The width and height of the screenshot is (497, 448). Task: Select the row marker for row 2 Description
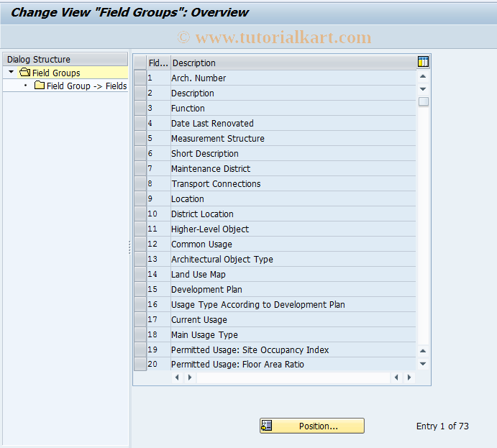click(140, 93)
